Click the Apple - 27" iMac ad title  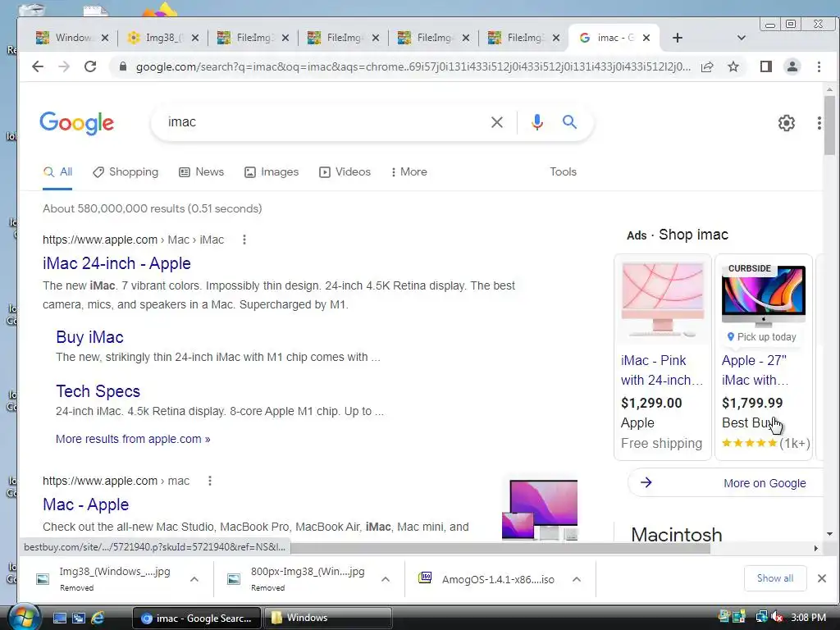[755, 370]
